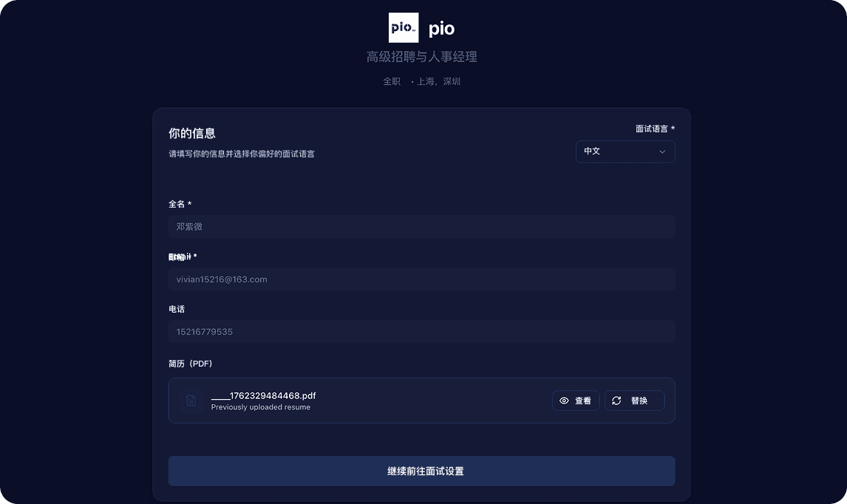Click the email field showing vivian15216@163.com
The image size is (847, 504).
[421, 279]
